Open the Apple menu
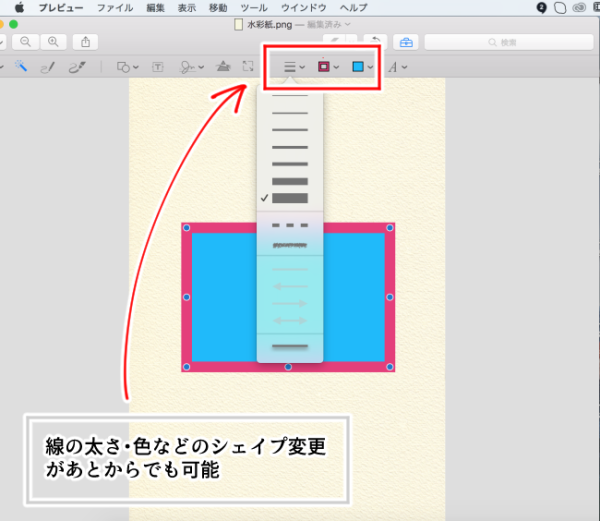Image resolution: width=600 pixels, height=521 pixels. tap(19, 7)
